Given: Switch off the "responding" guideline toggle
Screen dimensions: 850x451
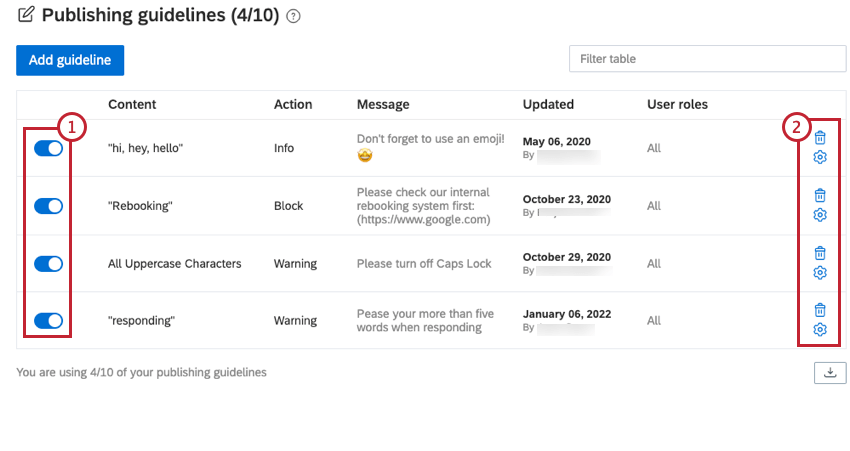Looking at the screenshot, I should tap(48, 321).
